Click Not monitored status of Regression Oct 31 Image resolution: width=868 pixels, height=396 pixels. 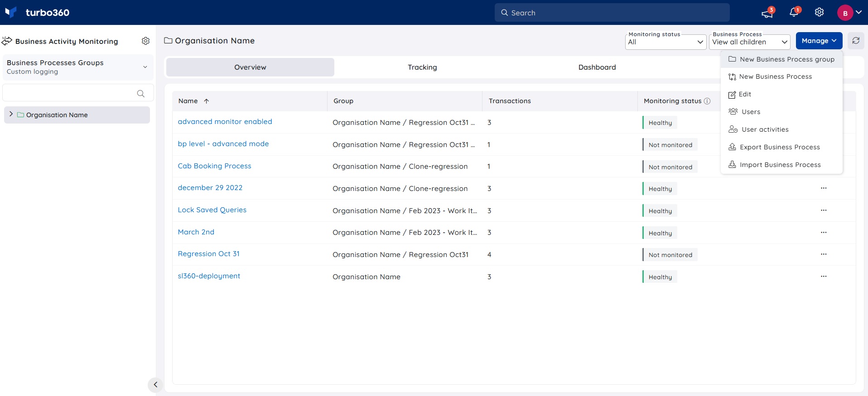tap(670, 255)
